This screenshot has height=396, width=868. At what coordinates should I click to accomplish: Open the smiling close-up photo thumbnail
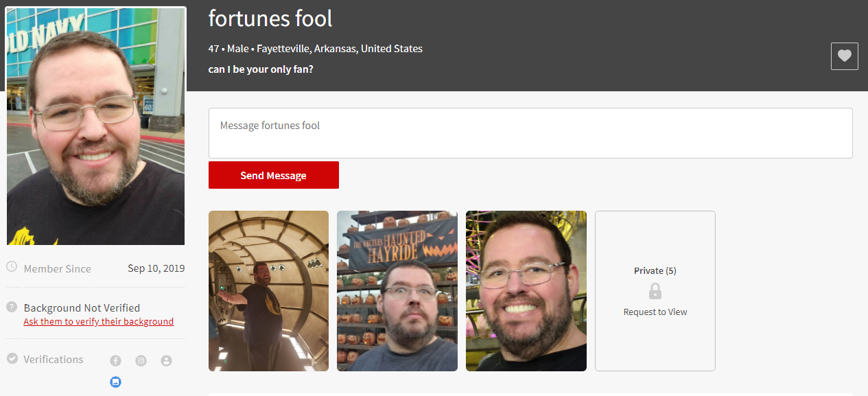[x=526, y=291]
